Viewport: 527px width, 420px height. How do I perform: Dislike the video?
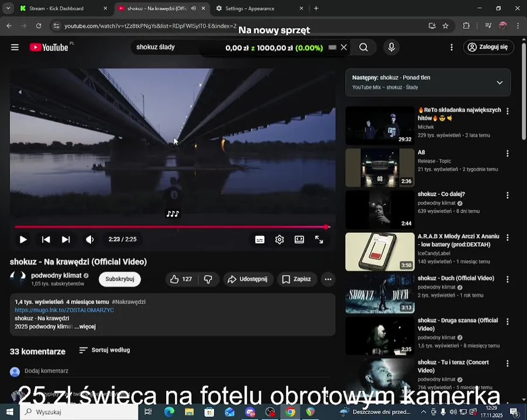tap(208, 279)
